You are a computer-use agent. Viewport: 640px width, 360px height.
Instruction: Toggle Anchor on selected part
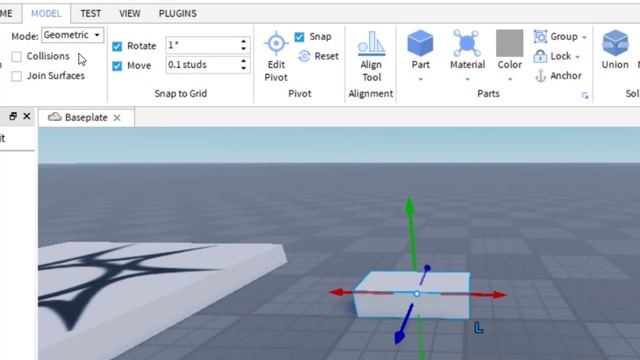click(x=558, y=76)
